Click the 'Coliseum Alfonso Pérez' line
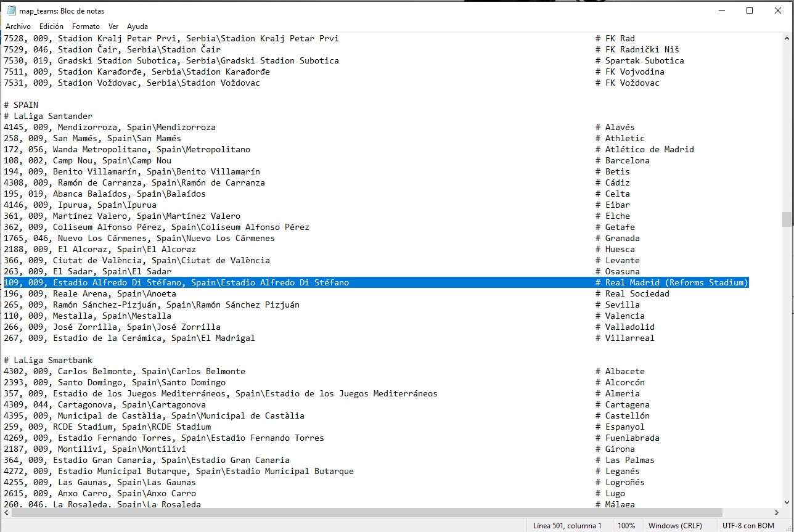 click(157, 227)
